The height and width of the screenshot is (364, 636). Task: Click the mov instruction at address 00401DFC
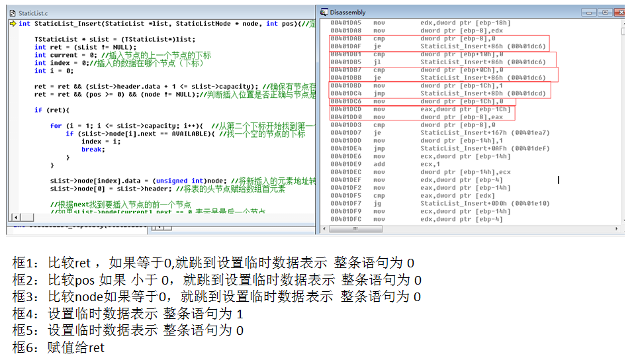click(416, 219)
